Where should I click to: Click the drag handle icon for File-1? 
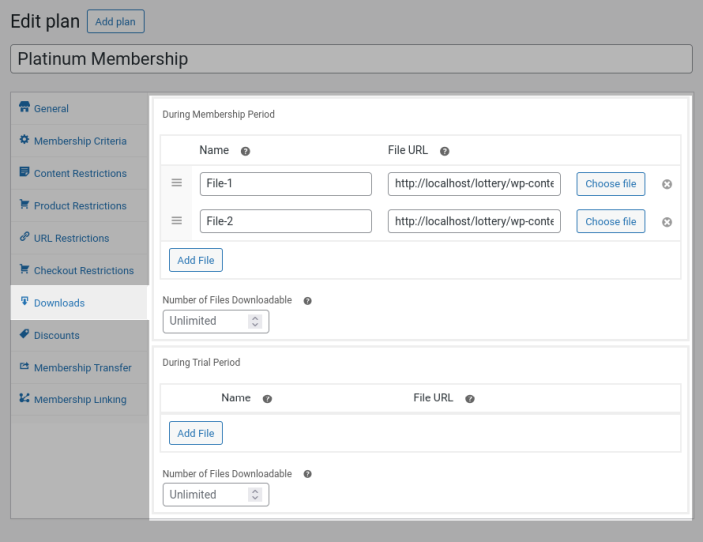coord(176,183)
